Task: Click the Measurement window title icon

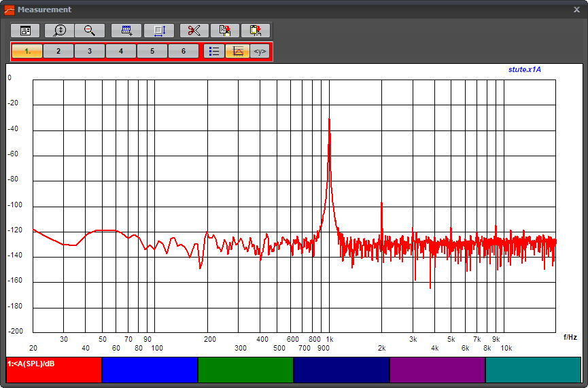Action: (x=10, y=10)
